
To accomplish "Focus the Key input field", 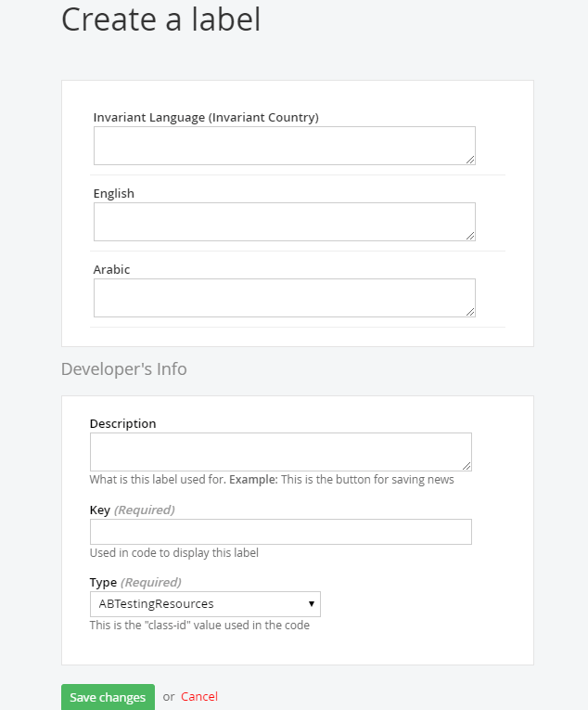I will [280, 532].
